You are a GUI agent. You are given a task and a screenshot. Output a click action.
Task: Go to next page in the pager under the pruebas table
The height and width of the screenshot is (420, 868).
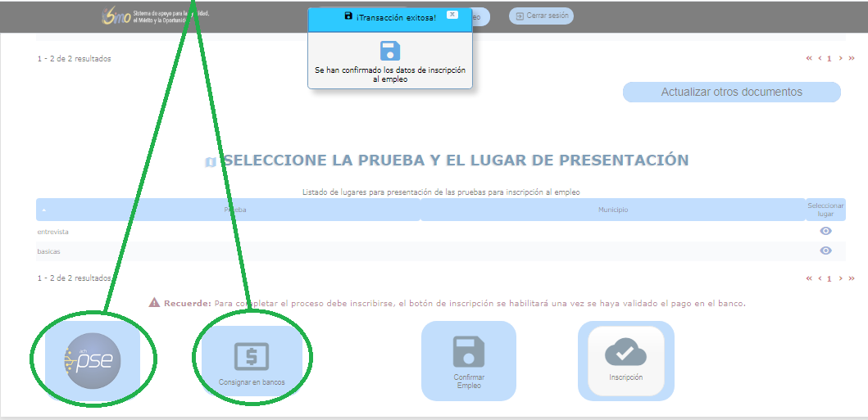click(x=840, y=278)
